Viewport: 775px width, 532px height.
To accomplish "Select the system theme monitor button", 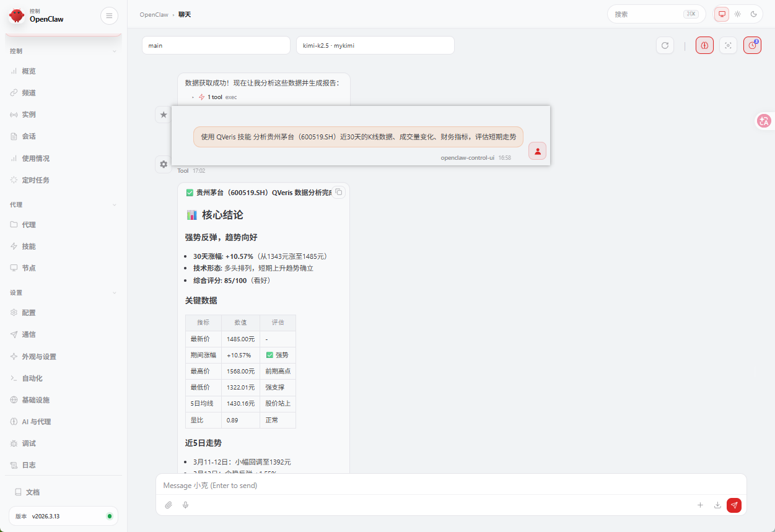I will [722, 14].
